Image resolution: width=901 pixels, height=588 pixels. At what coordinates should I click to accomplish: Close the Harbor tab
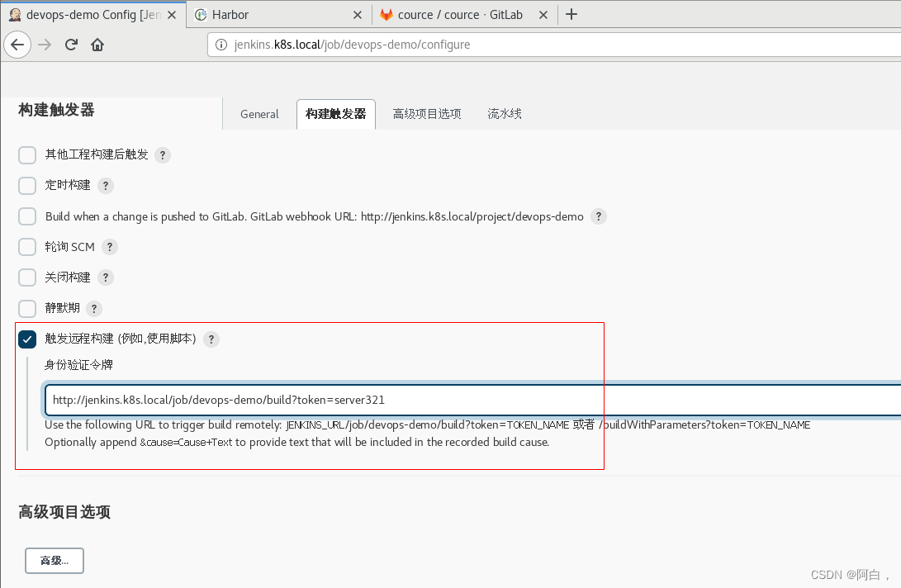click(x=358, y=15)
